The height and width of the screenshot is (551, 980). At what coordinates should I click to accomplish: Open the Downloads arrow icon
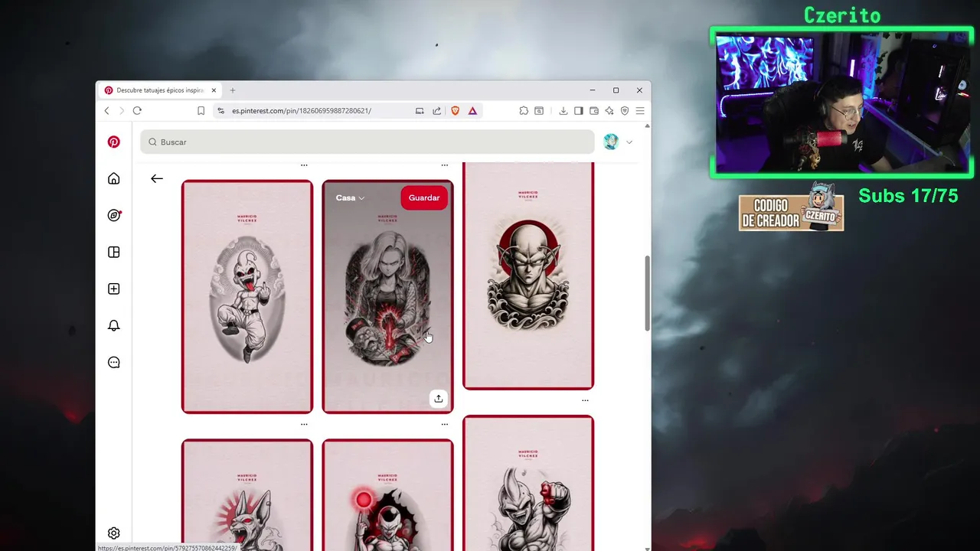click(x=563, y=110)
